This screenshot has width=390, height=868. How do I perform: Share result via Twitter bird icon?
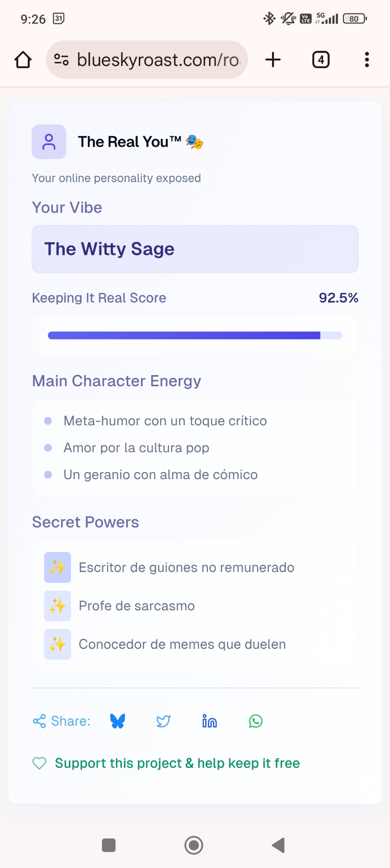(x=164, y=721)
